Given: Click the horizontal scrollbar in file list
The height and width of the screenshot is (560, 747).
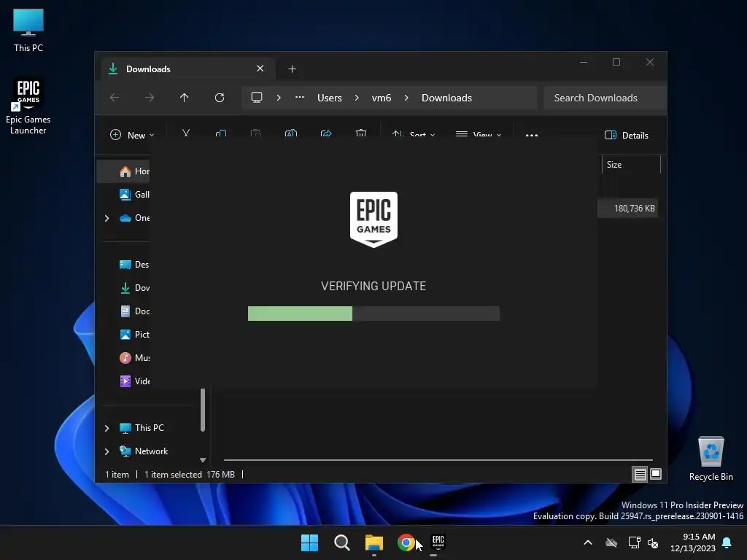Looking at the screenshot, I should click(438, 460).
